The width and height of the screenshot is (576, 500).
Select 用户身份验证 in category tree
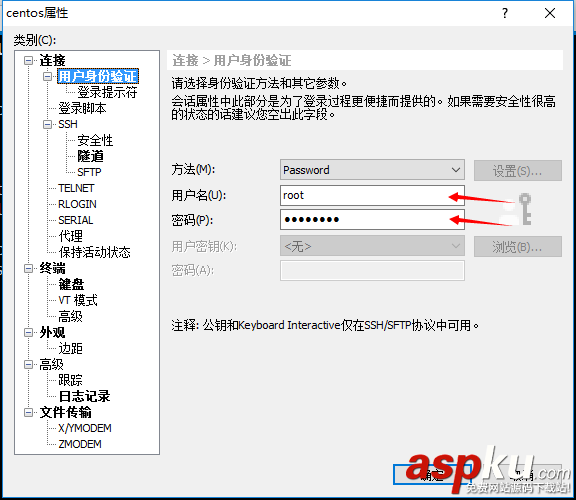tap(98, 76)
